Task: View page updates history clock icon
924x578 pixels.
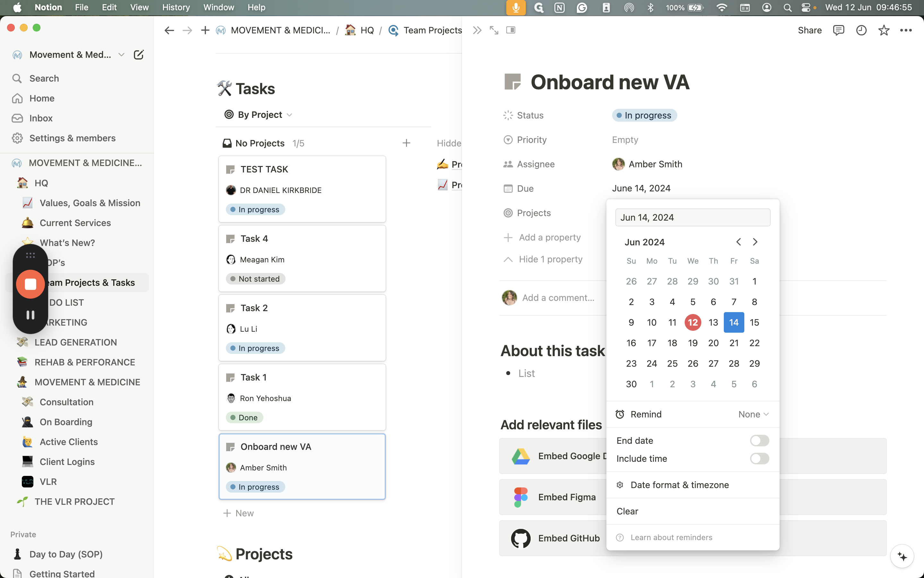Action: tap(861, 30)
